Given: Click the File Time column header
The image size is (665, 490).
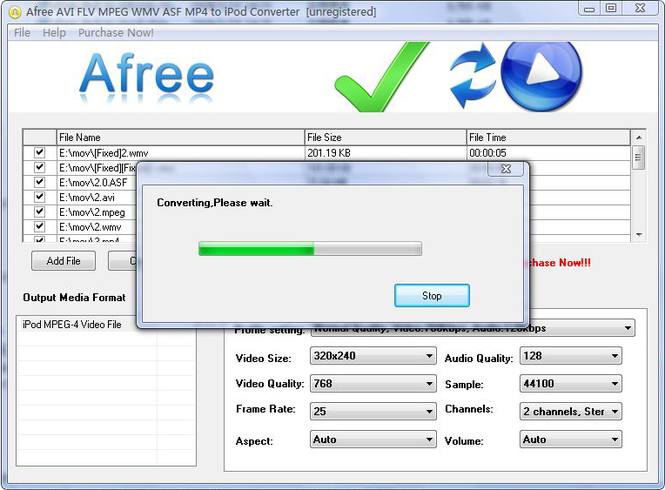Looking at the screenshot, I should click(548, 137).
